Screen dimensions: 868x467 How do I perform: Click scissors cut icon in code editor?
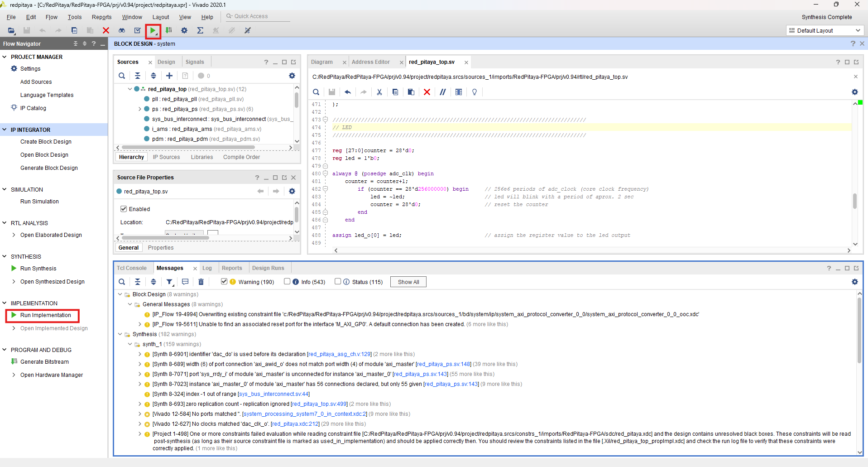tap(379, 92)
